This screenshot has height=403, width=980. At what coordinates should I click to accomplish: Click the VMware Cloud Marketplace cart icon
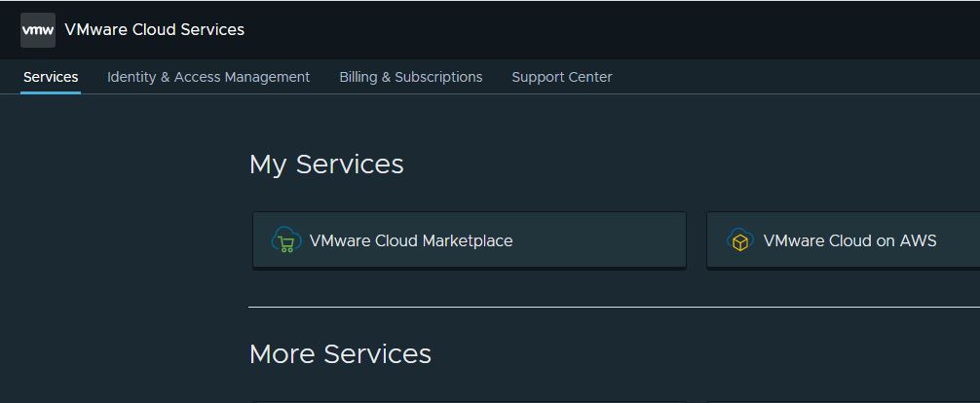[286, 240]
